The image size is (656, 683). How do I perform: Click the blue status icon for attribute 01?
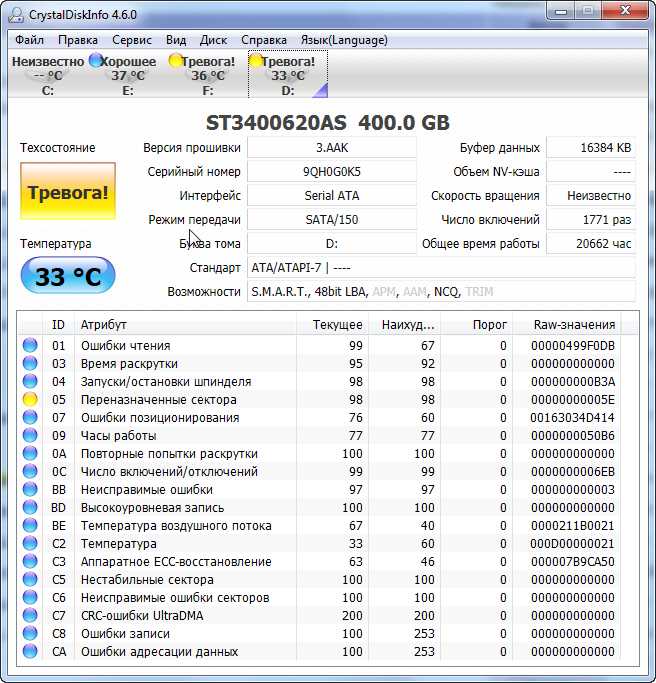point(30,345)
